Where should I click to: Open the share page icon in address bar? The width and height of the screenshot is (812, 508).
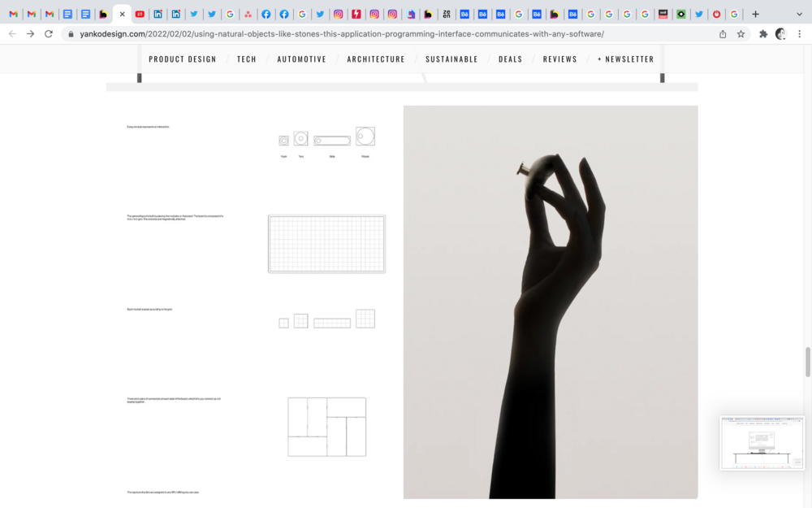tap(723, 34)
